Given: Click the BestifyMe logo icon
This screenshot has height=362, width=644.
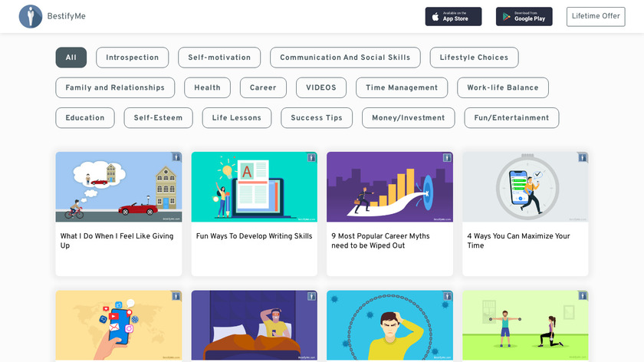Looking at the screenshot, I should coord(31,16).
